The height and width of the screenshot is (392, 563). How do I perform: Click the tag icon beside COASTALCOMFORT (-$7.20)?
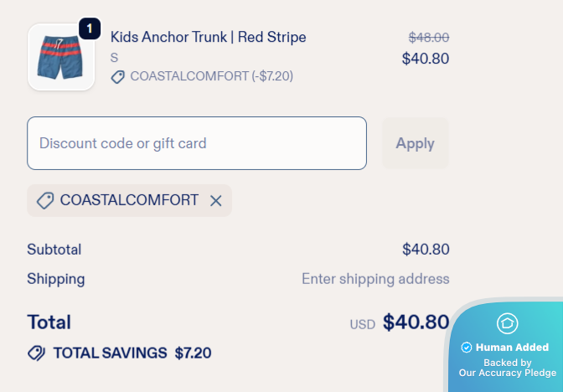[118, 77]
